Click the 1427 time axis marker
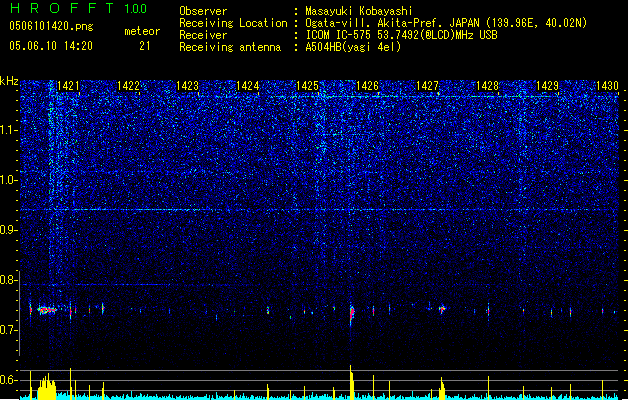The width and height of the screenshot is (629, 400). click(428, 86)
